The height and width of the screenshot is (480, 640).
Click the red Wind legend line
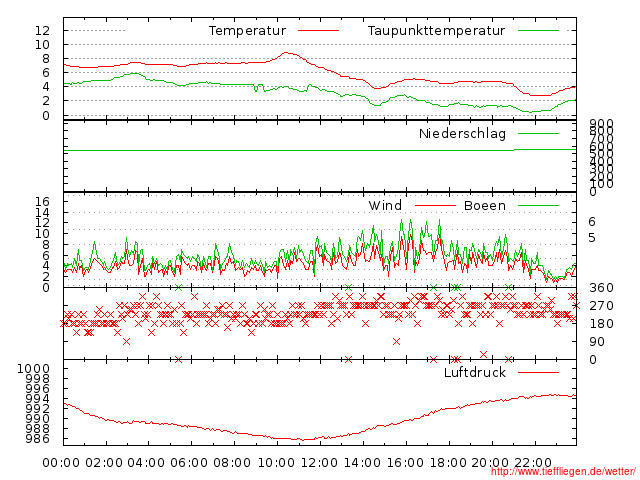point(435,205)
